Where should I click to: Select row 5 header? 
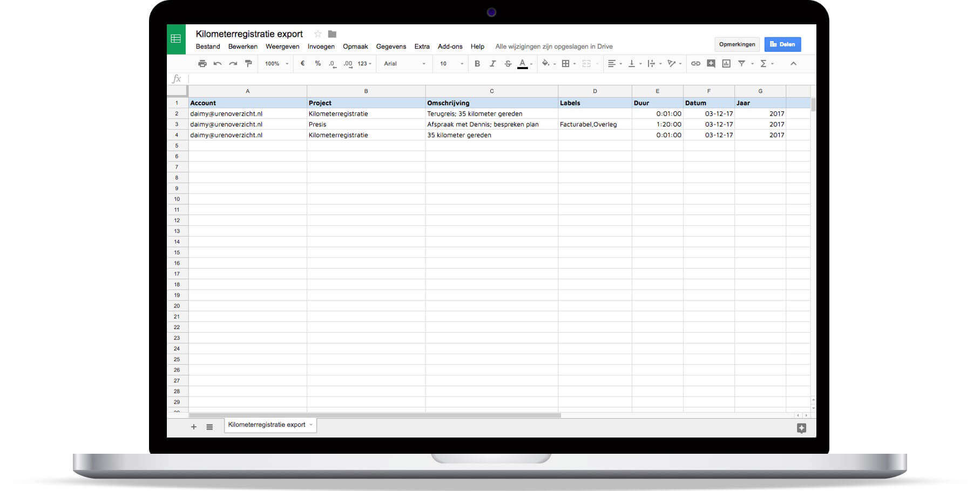tap(177, 146)
